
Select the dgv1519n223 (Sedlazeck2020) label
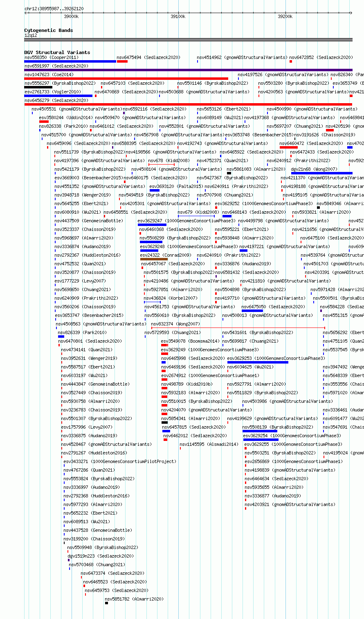[x=101, y=556]
